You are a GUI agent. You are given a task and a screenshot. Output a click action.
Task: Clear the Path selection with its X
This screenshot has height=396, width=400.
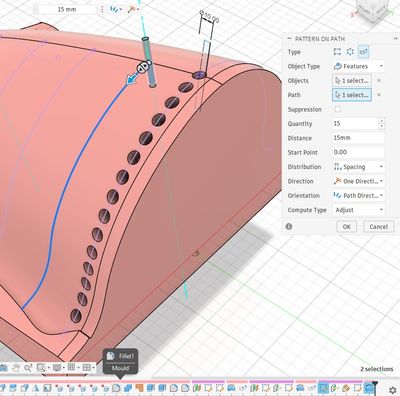379,95
